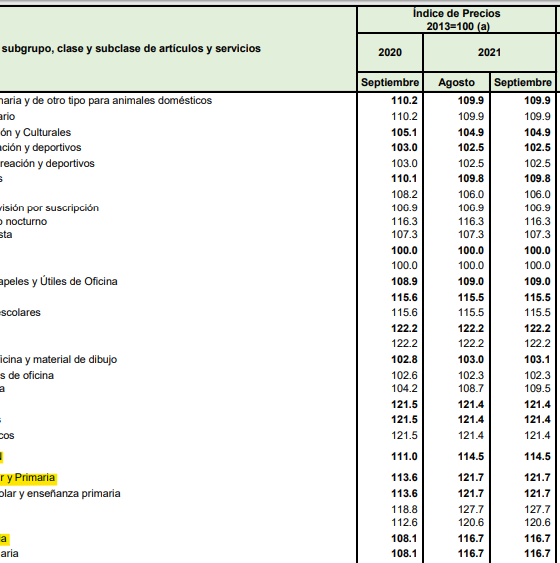Click the Septiembre header under 2021

(x=523, y=83)
